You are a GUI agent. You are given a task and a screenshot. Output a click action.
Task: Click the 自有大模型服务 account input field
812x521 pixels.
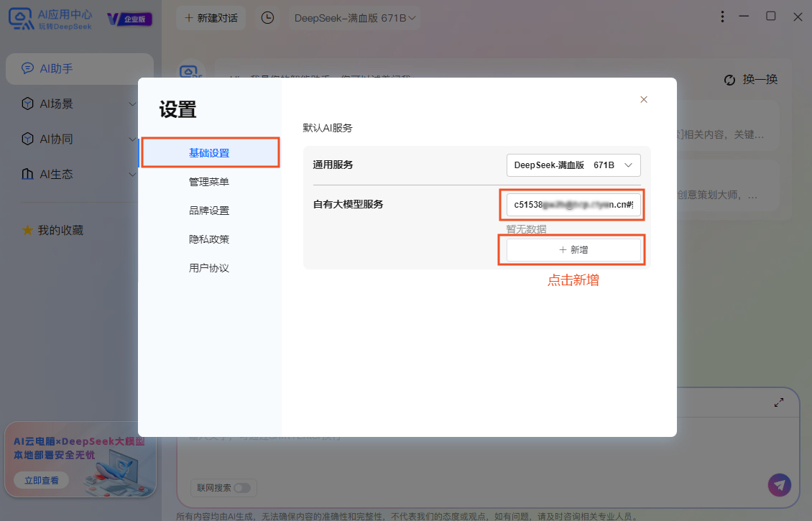pyautogui.click(x=573, y=205)
